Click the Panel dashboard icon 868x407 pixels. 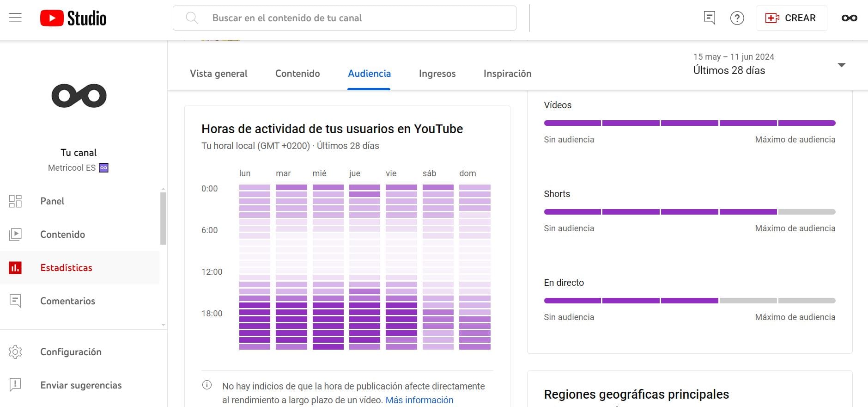[15, 201]
